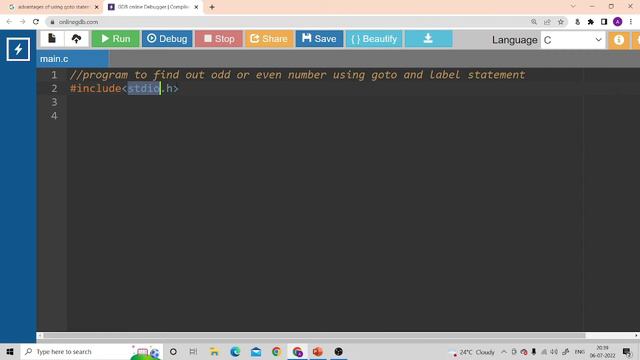Click the share page icon in address bar
Image resolution: width=640 pixels, height=360 pixels.
547,22
